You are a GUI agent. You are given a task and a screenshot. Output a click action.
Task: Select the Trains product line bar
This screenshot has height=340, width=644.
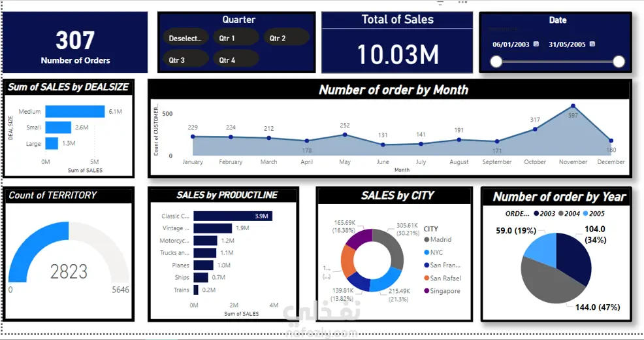pos(196,290)
